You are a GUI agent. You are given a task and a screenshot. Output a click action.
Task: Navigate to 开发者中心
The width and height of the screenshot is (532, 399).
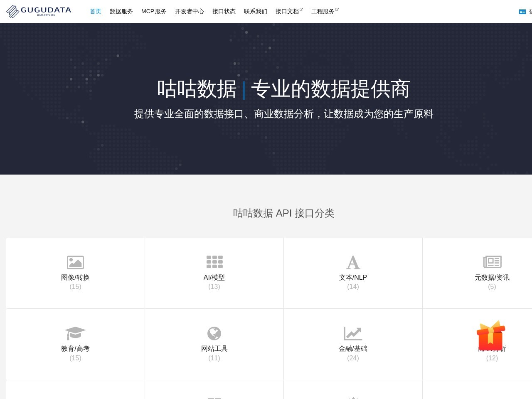(x=189, y=12)
